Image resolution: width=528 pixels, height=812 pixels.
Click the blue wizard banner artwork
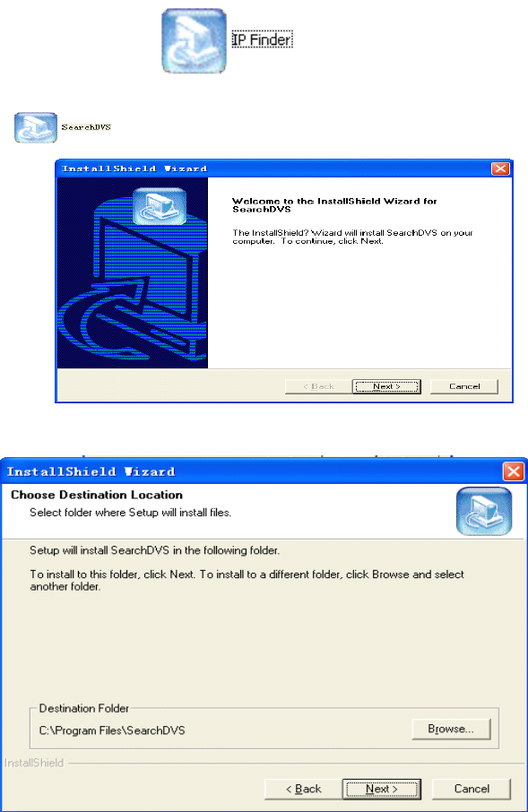click(x=133, y=273)
